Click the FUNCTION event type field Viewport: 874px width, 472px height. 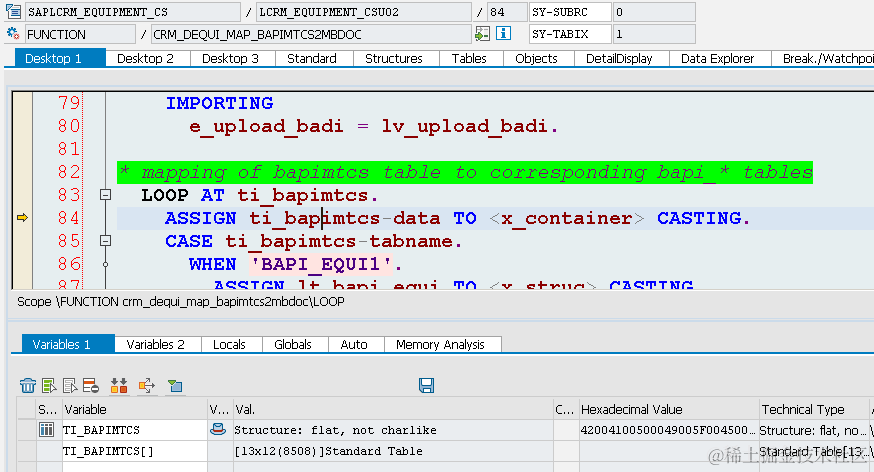click(80, 34)
